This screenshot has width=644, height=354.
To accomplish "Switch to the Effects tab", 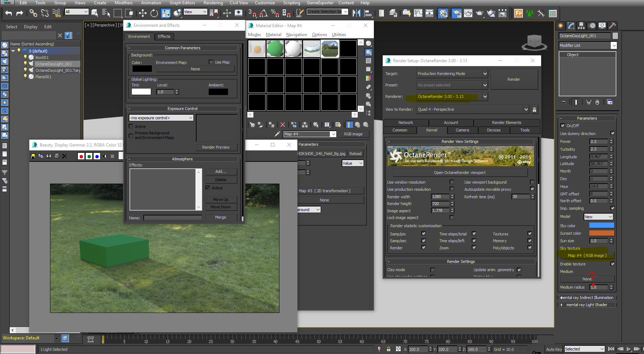I will (x=164, y=36).
